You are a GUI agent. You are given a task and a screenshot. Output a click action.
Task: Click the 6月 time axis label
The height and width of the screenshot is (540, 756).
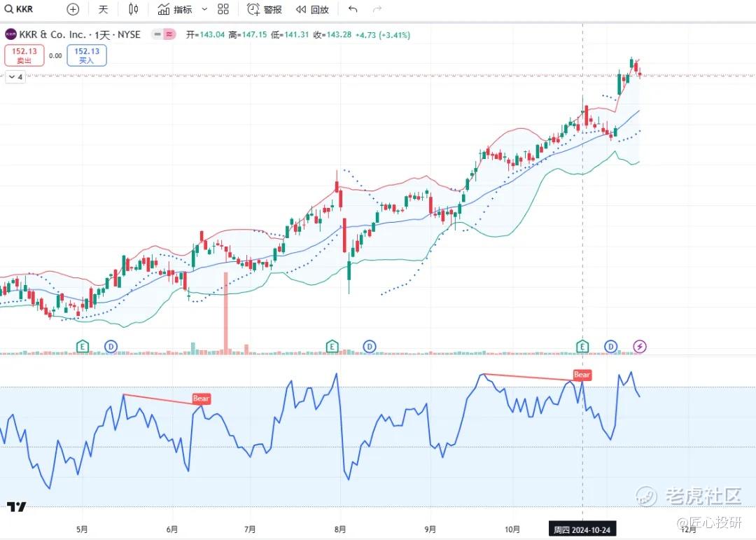click(x=171, y=529)
